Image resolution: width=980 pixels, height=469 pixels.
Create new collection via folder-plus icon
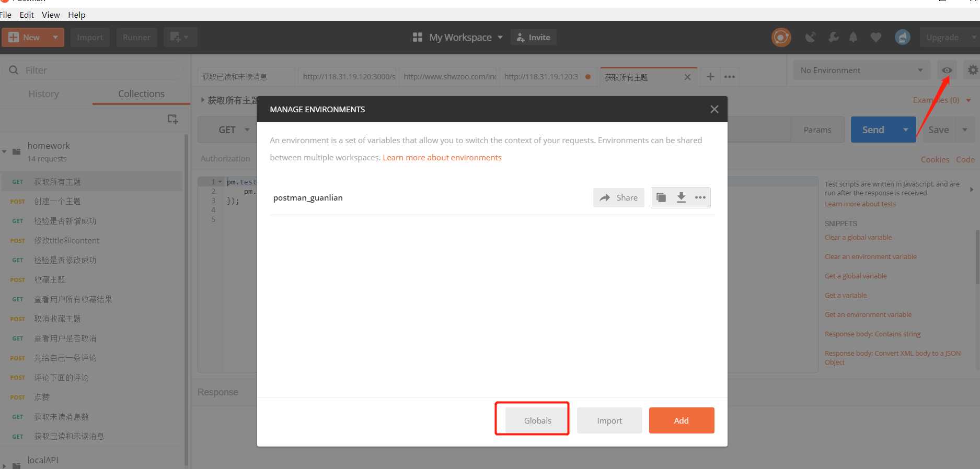(172, 119)
